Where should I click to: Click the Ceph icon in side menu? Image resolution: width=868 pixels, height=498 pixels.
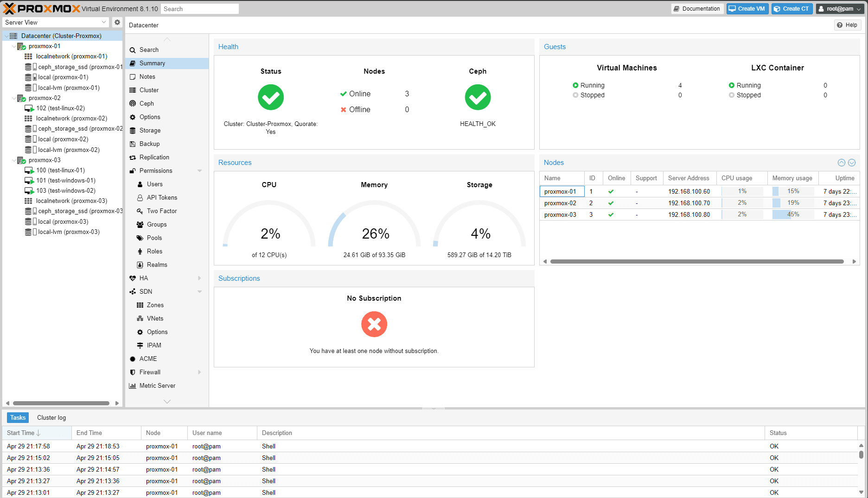tap(133, 104)
